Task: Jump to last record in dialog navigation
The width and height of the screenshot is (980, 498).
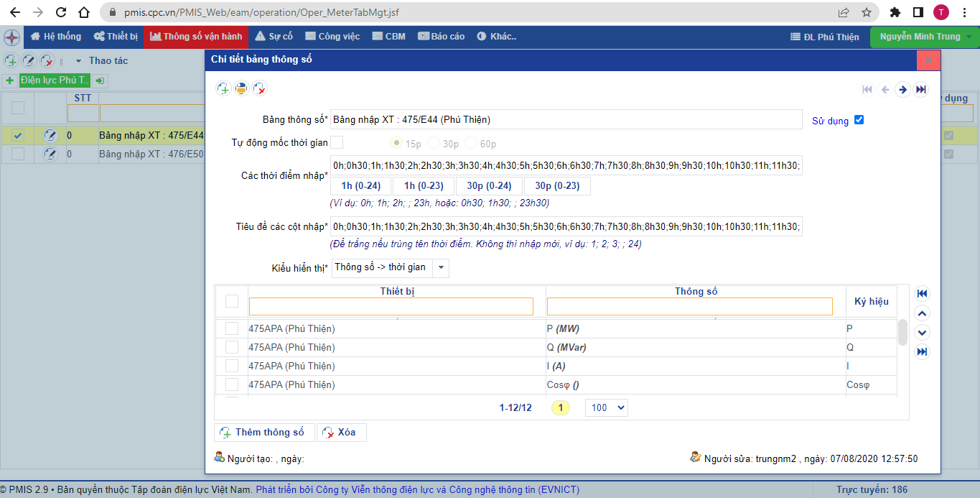Action: 921,89
